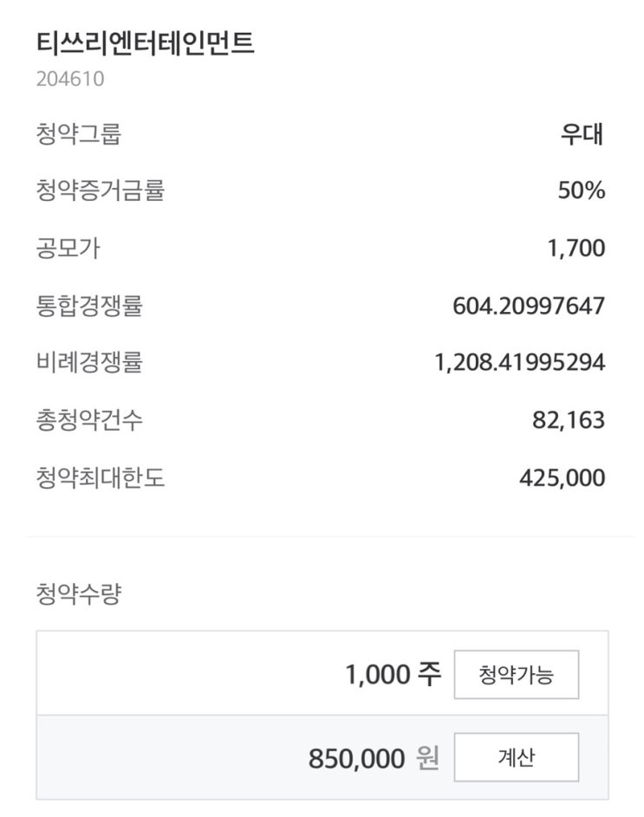The image size is (644, 817).
Task: Select the 425,000 maximum limit value
Action: (x=563, y=477)
